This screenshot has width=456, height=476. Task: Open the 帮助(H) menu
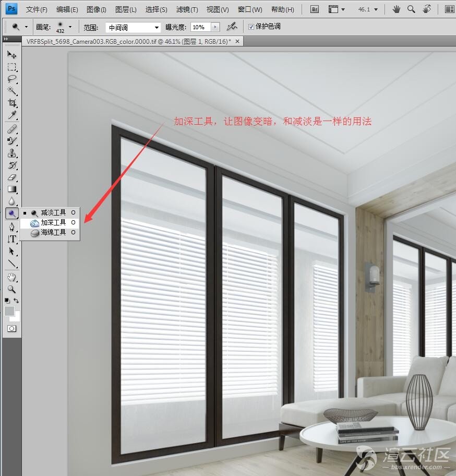tap(282, 9)
